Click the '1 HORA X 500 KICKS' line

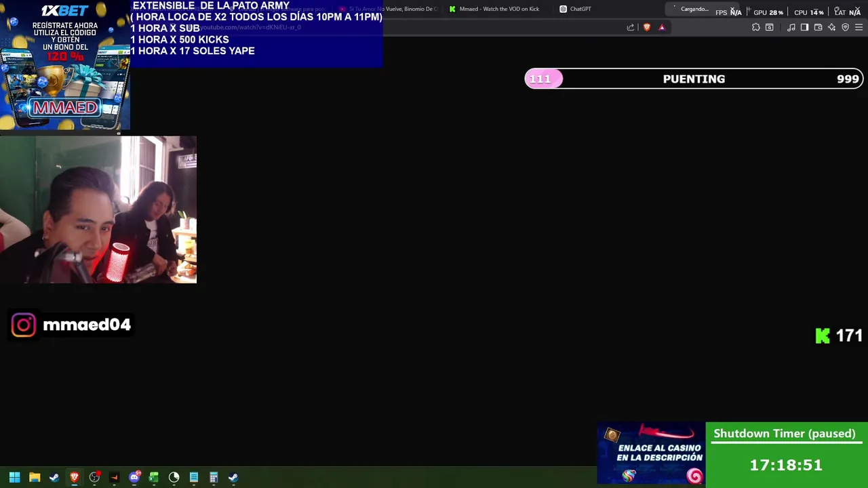tap(180, 39)
